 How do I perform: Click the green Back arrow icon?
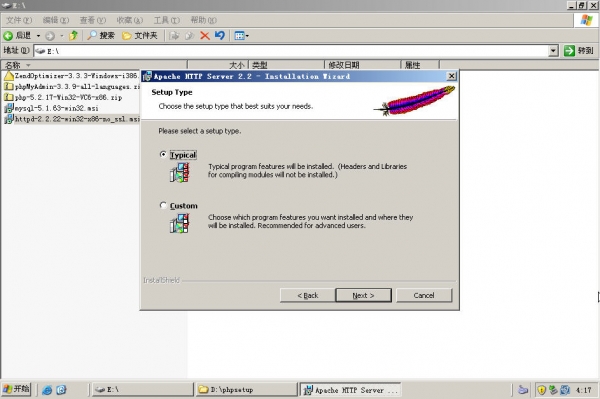tap(8, 36)
